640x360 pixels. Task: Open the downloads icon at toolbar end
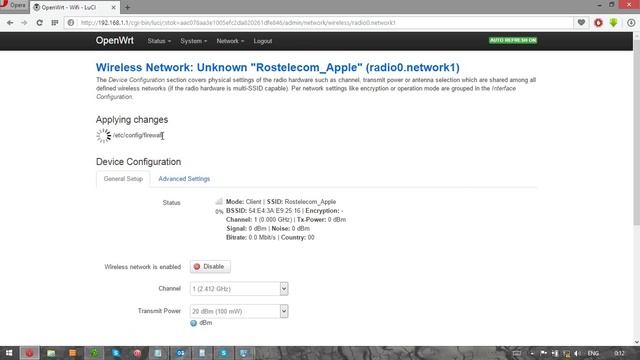click(x=631, y=23)
